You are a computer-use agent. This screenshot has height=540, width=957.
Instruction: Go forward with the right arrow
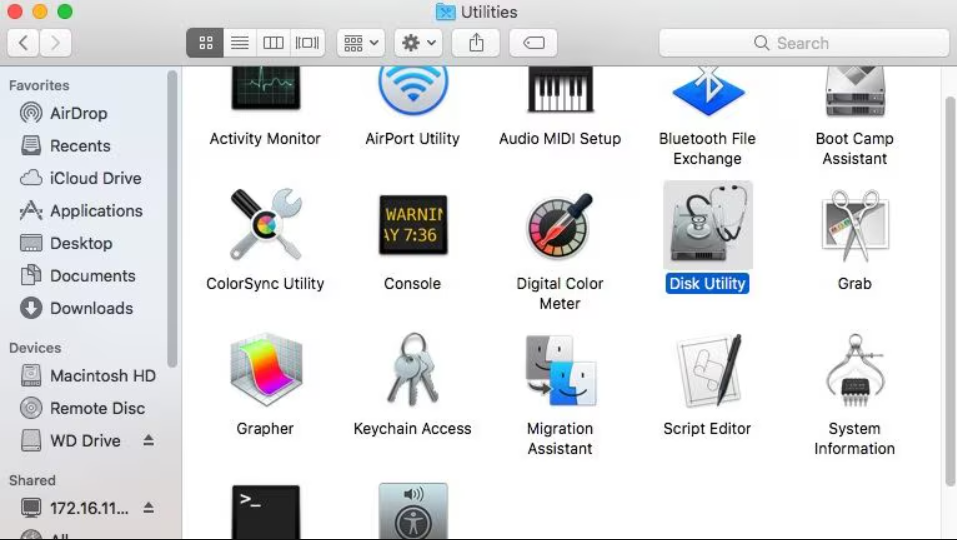pyautogui.click(x=56, y=43)
